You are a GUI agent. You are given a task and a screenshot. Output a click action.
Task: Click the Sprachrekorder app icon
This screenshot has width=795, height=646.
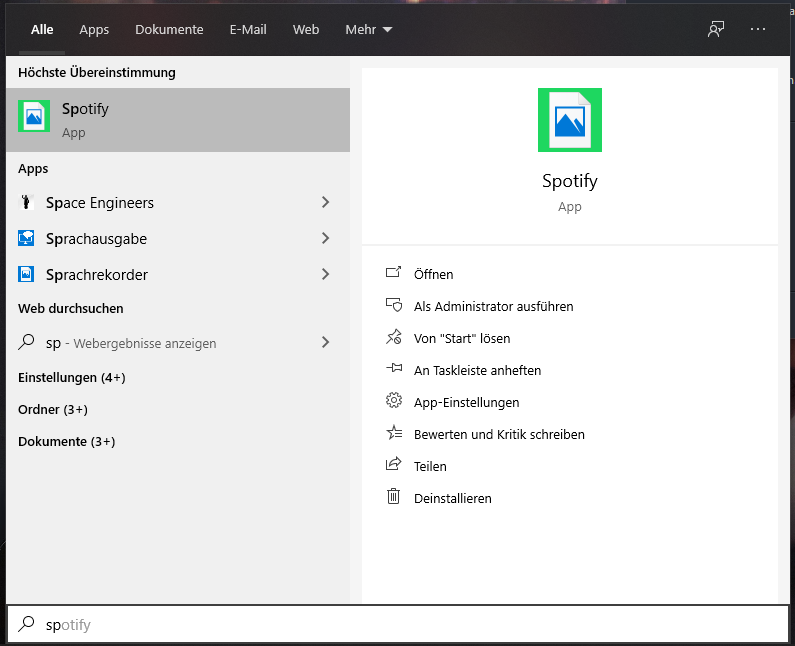(x=26, y=274)
